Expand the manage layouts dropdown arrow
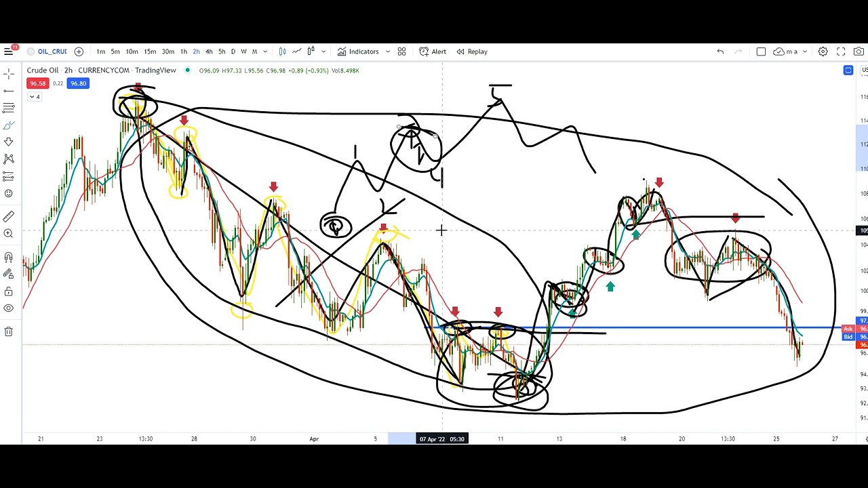The height and width of the screenshot is (488, 868). [x=806, y=52]
